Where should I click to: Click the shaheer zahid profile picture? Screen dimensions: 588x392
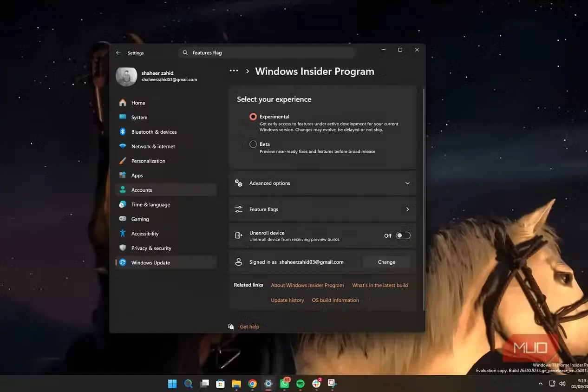[x=126, y=76]
